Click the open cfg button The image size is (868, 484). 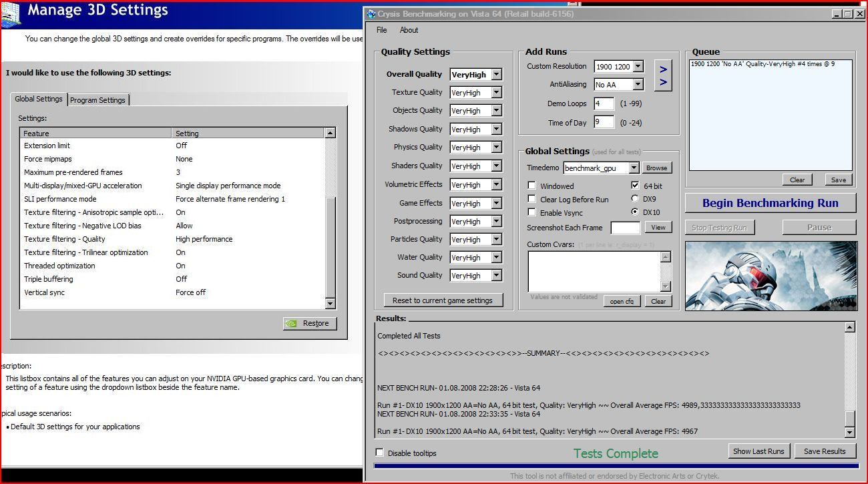(622, 301)
